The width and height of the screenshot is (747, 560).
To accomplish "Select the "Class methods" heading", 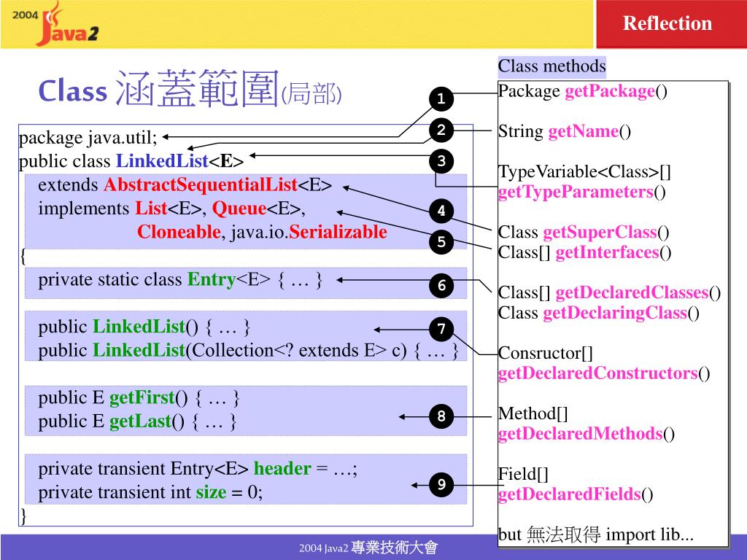I will coord(551,66).
